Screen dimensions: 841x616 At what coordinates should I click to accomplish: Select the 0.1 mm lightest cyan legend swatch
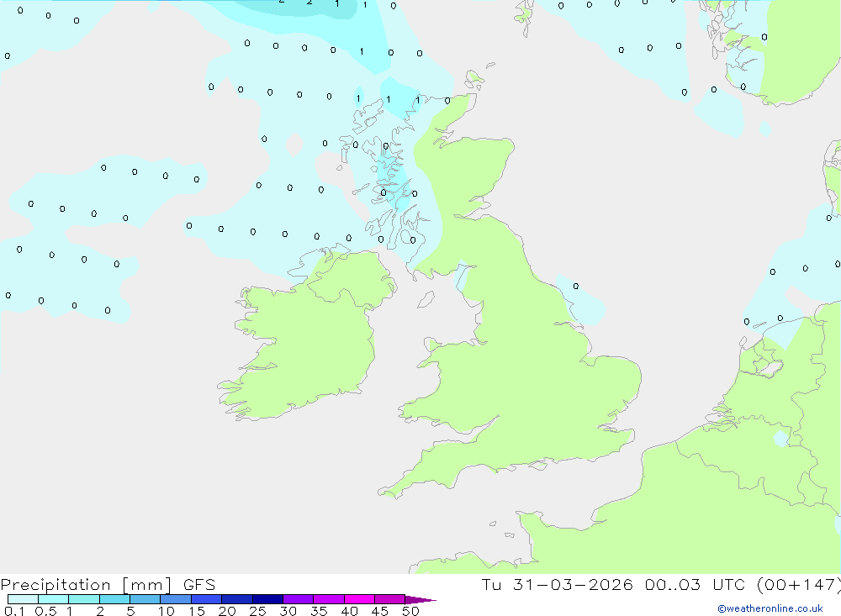click(x=23, y=599)
